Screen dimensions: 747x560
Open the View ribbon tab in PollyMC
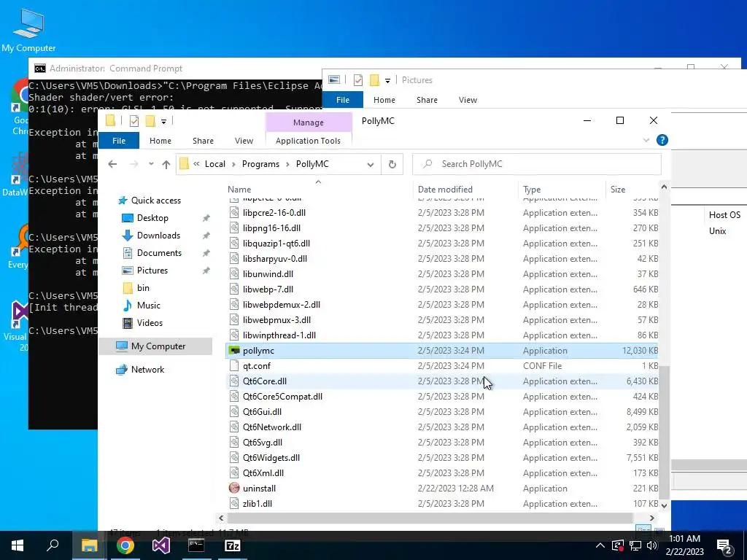244,141
